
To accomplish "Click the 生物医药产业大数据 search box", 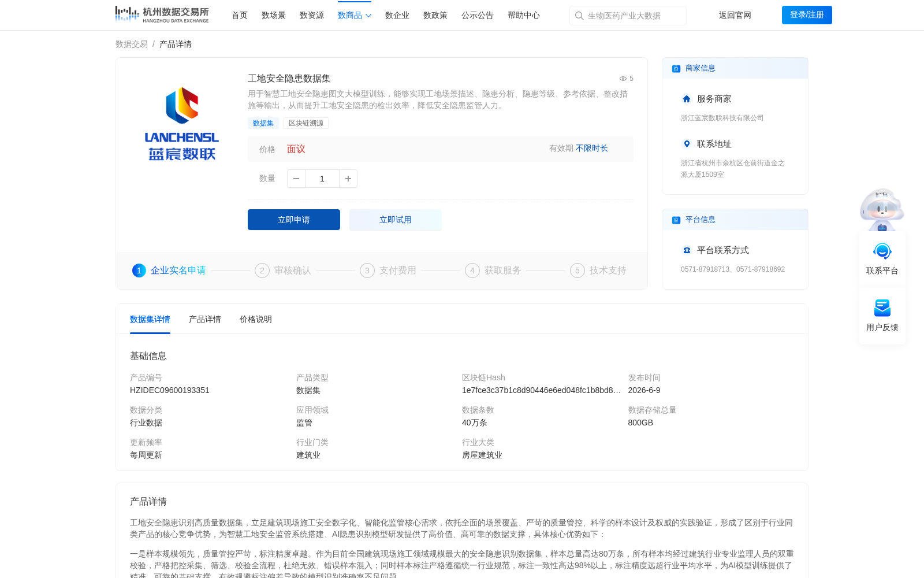I will (x=628, y=16).
